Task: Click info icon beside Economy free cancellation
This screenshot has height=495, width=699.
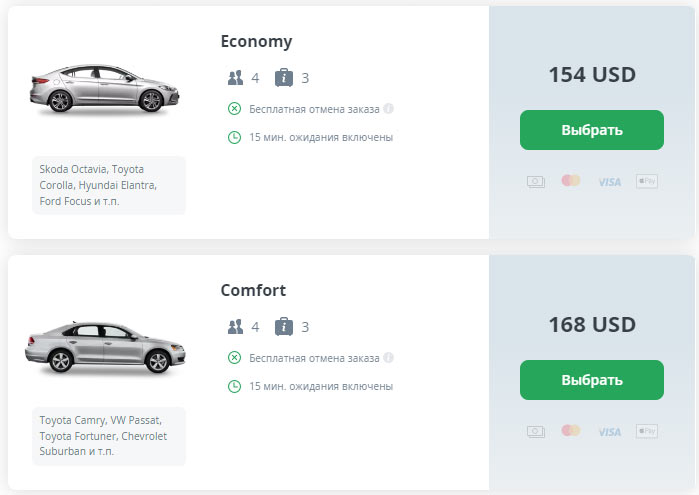Action: pyautogui.click(x=388, y=108)
